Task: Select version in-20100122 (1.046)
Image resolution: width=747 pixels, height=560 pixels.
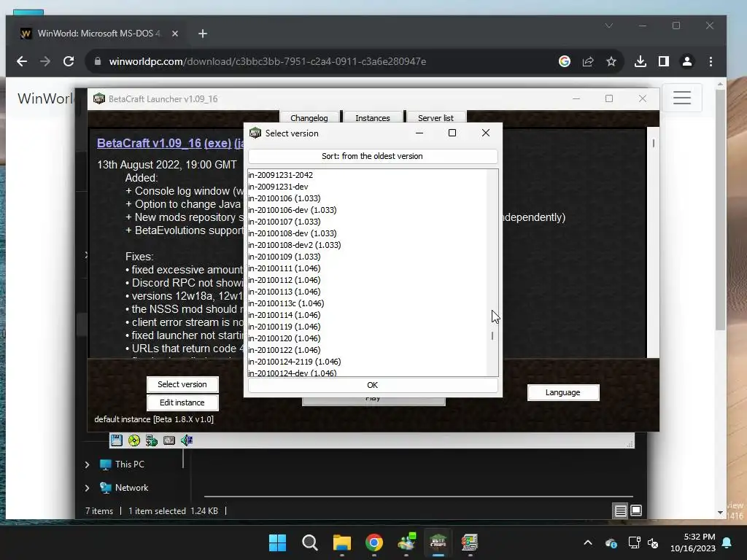Action: tap(367, 350)
